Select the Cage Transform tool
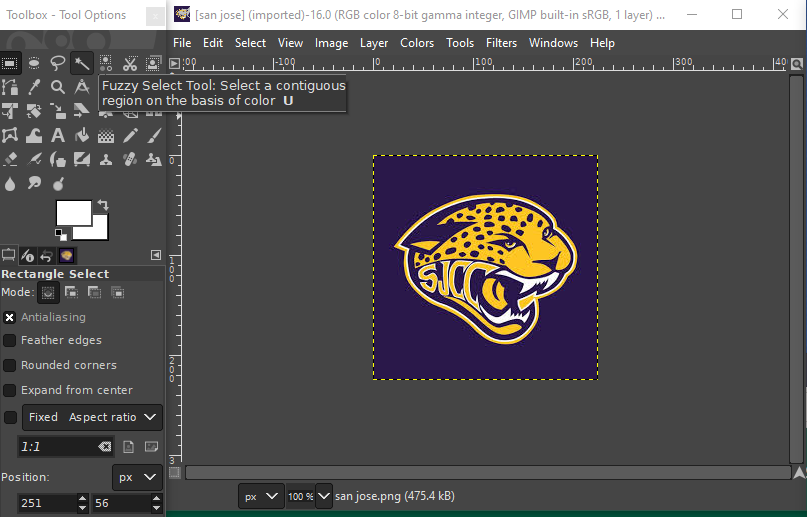807x517 pixels. click(x=10, y=135)
